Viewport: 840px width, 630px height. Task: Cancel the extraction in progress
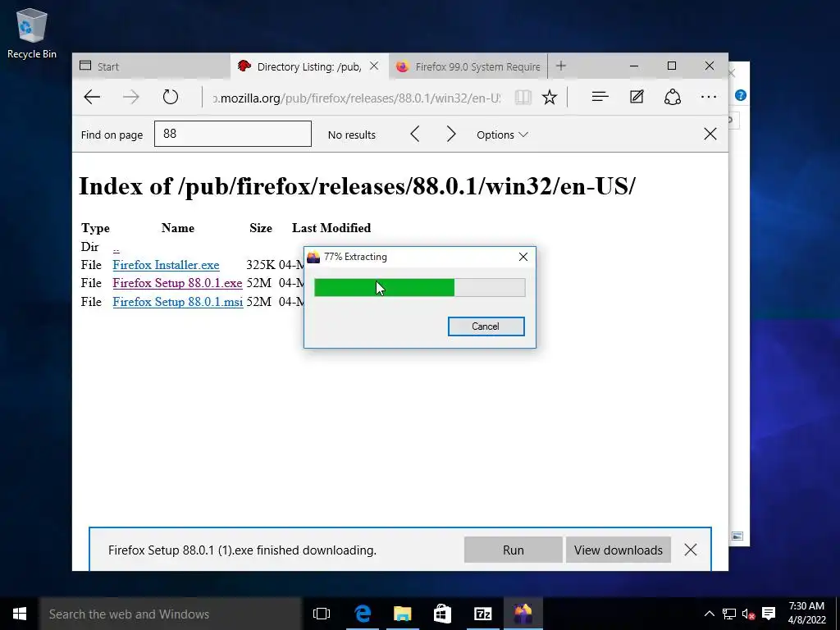coord(486,326)
